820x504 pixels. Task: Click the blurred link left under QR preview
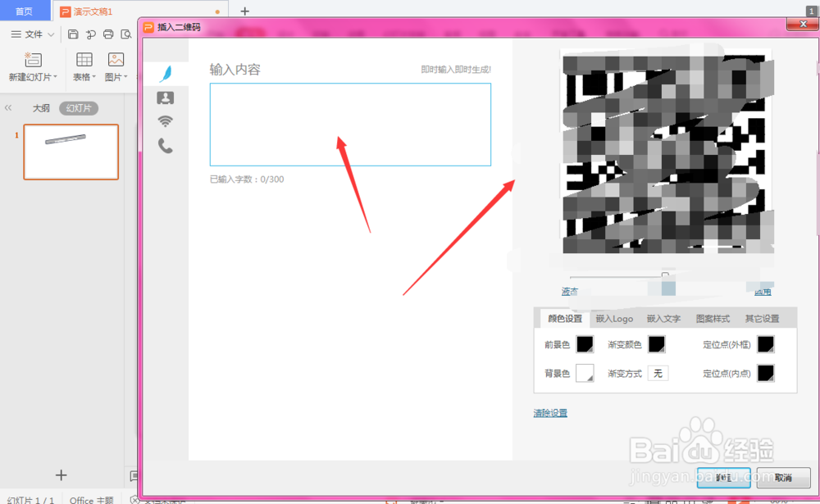(x=570, y=291)
